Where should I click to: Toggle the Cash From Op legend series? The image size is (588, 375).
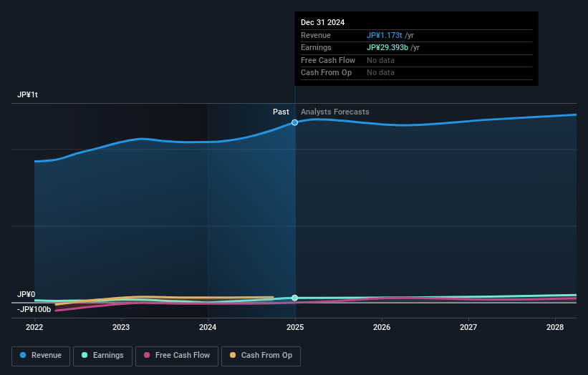[261, 356]
